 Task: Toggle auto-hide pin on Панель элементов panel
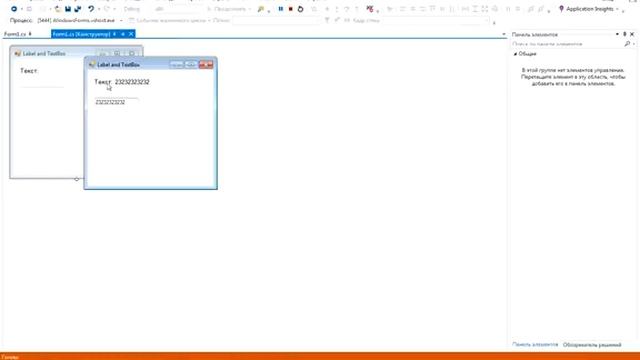pyautogui.click(x=624, y=35)
